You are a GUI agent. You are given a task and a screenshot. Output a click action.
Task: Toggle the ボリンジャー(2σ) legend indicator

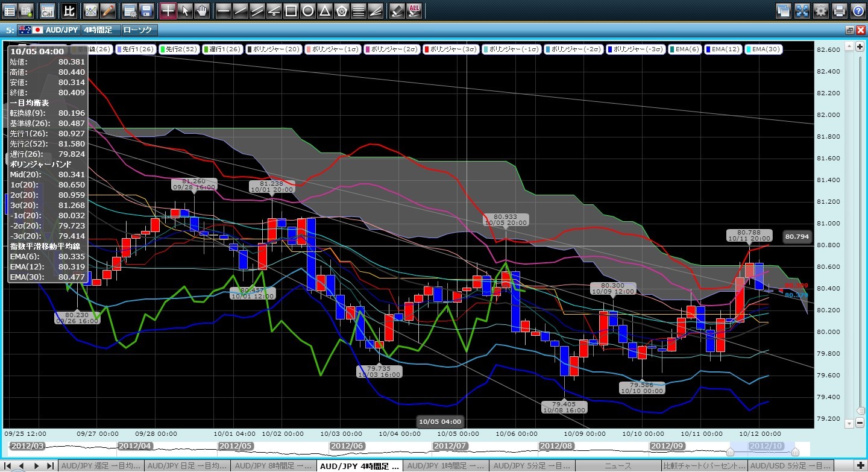(x=392, y=49)
